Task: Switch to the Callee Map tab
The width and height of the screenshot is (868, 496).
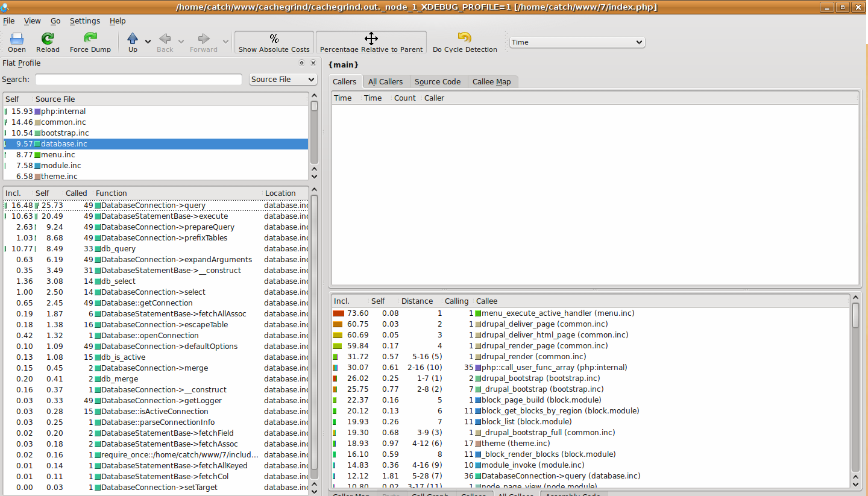Action: (491, 82)
